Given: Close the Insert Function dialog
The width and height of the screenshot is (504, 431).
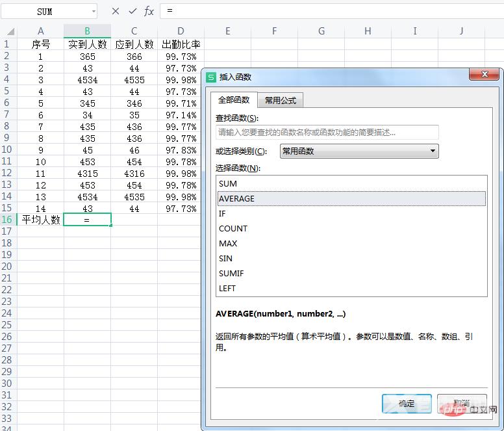Looking at the screenshot, I should coord(483,76).
